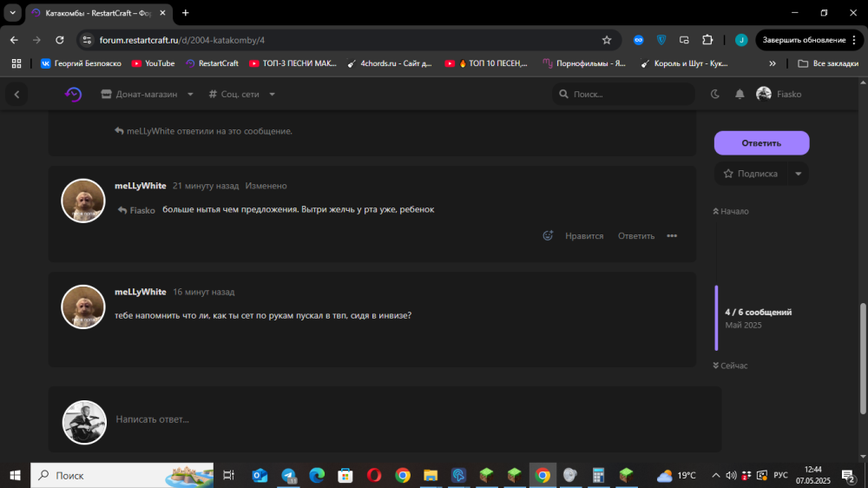Close the Катакомбы tab

162,13
